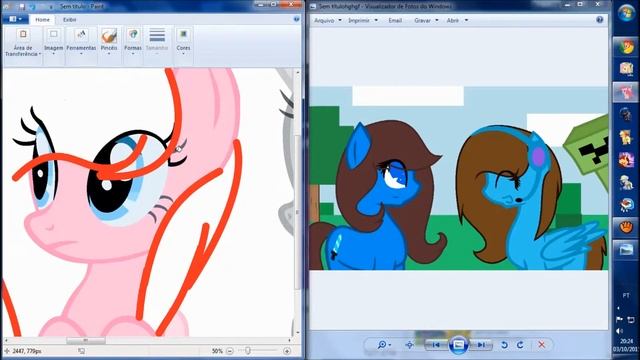Open the dark pony taskbar icon
The image size is (640, 360).
click(x=626, y=114)
